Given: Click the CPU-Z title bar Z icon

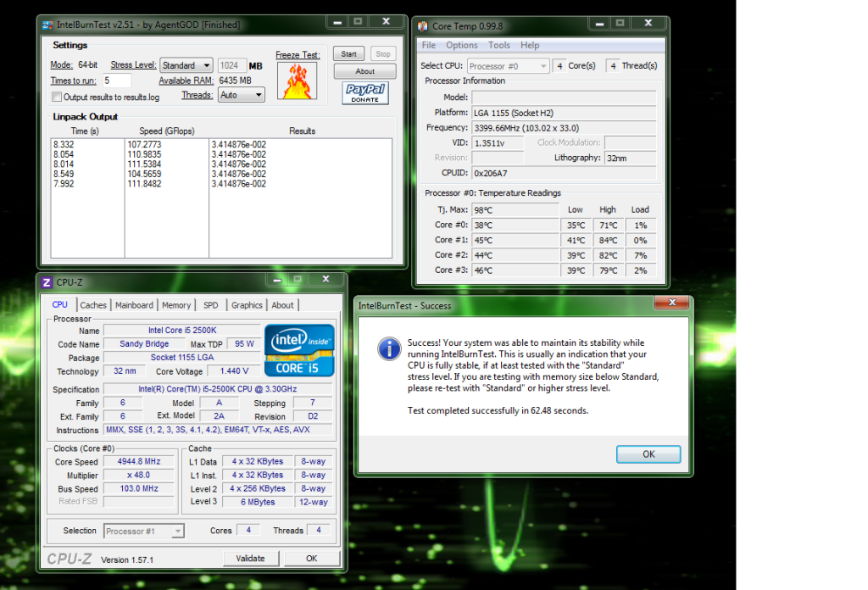Looking at the screenshot, I should point(47,282).
